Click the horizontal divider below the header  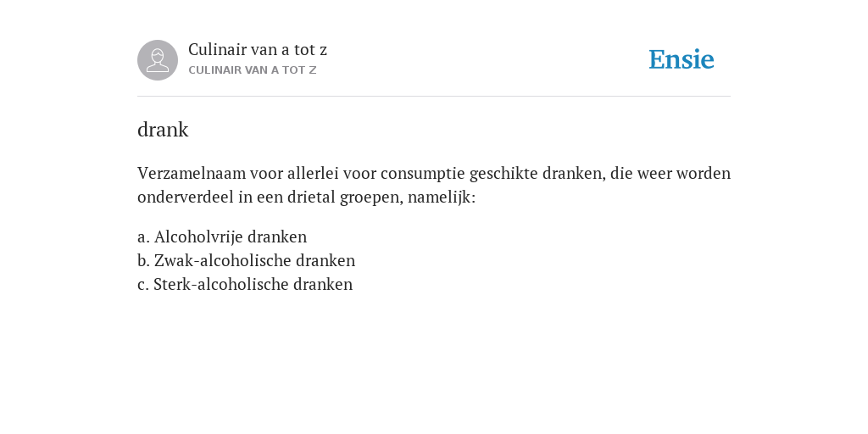434,97
